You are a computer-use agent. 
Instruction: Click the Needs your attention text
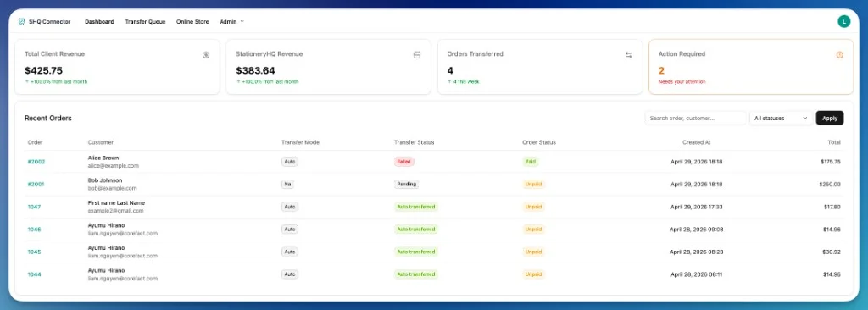coord(682,82)
